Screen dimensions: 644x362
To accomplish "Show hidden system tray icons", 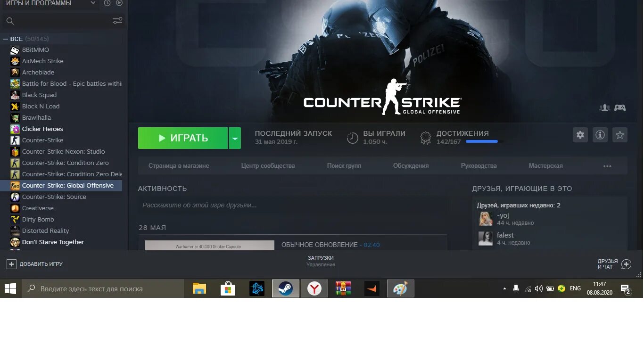I will 504,288.
